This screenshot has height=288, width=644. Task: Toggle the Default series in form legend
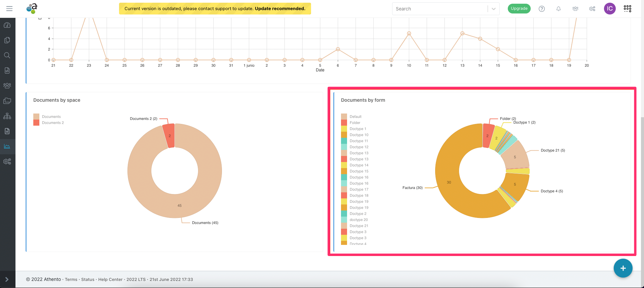(355, 117)
